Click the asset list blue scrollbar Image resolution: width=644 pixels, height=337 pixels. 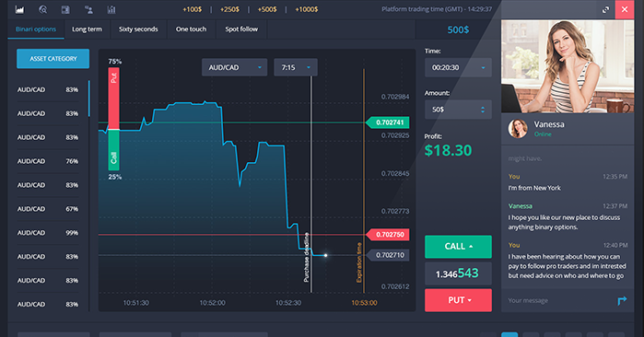coord(89,99)
